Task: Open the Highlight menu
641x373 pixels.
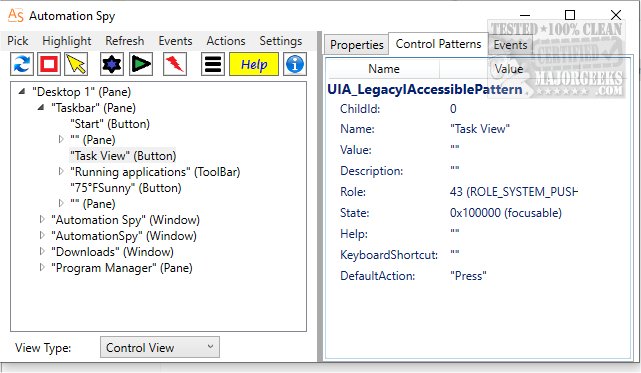Action: (67, 41)
